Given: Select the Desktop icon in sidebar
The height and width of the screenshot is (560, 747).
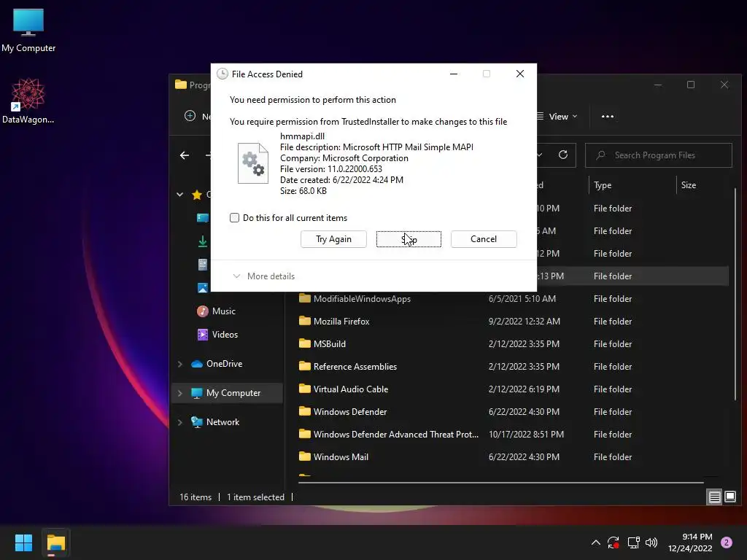Looking at the screenshot, I should (x=203, y=218).
